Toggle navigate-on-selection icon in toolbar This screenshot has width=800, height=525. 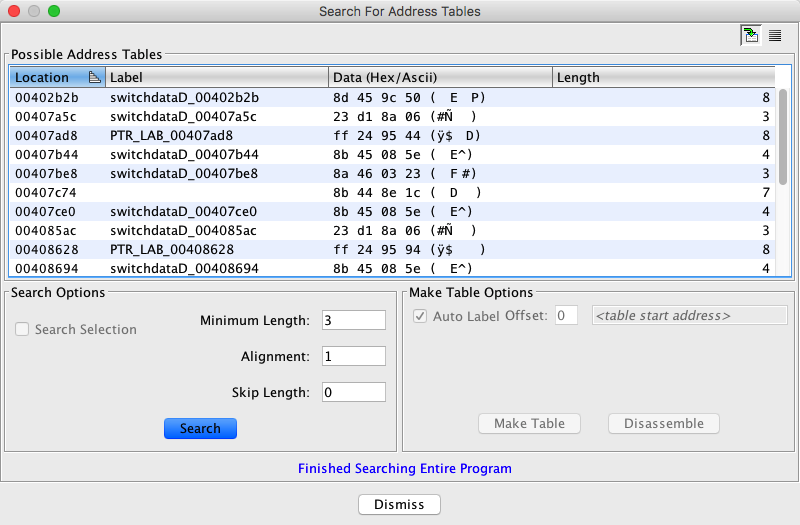point(750,36)
